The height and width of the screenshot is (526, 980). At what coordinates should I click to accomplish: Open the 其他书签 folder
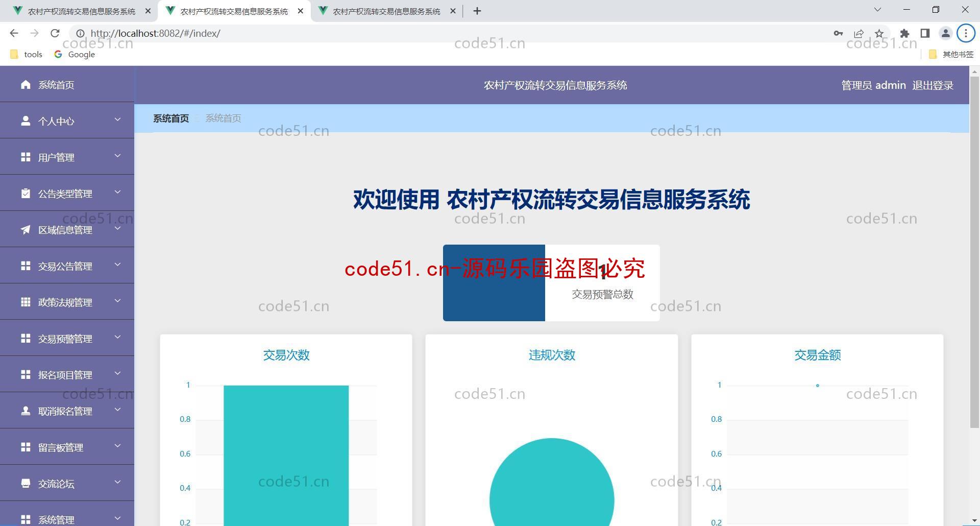pos(951,54)
